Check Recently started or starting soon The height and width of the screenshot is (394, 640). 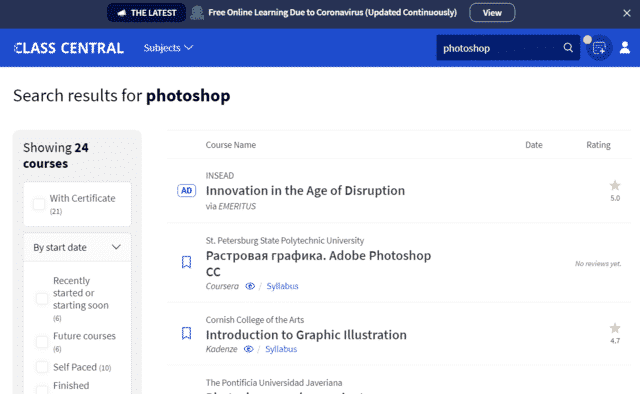pos(42,299)
